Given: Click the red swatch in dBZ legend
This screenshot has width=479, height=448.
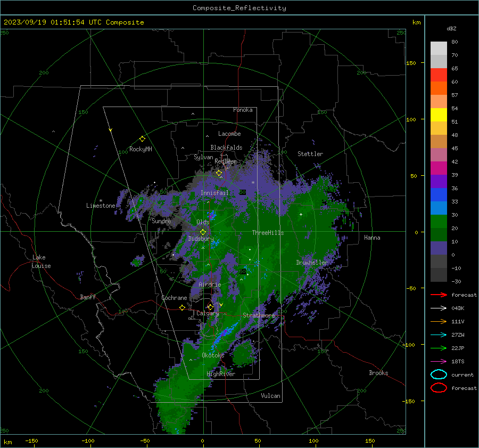Looking at the screenshot, I should [439, 75].
